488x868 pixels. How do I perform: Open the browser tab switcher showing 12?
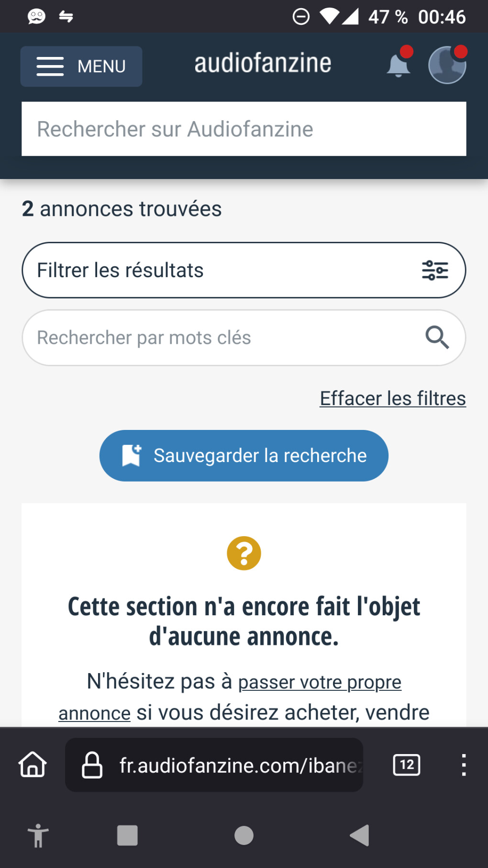point(406,765)
